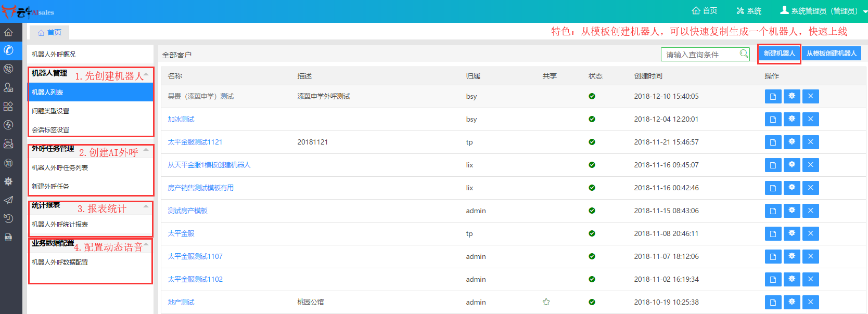Switch to the 首页 tab
The width and height of the screenshot is (868, 314).
coord(49,32)
